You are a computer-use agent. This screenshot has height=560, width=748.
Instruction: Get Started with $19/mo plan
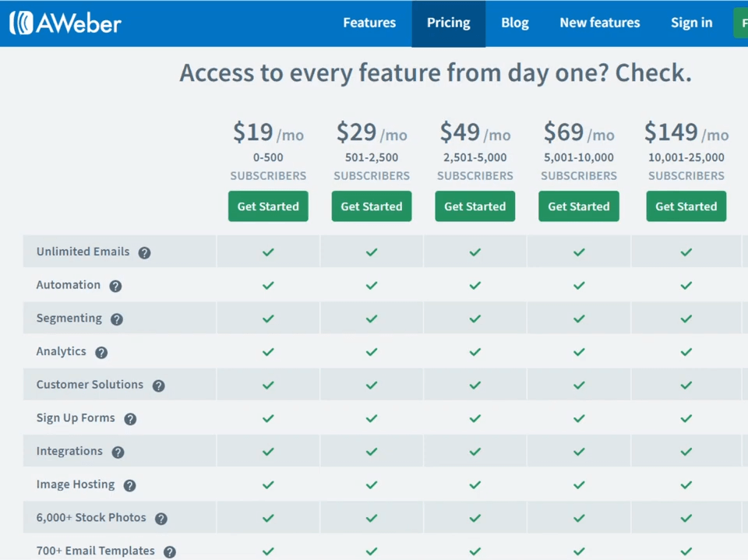pyautogui.click(x=268, y=206)
